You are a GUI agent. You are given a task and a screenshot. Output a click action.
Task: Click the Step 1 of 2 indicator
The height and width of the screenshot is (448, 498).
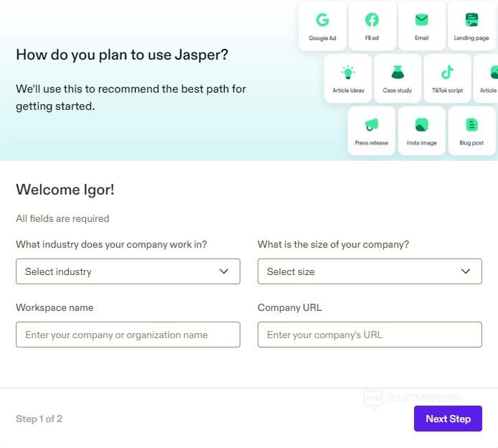click(x=39, y=419)
